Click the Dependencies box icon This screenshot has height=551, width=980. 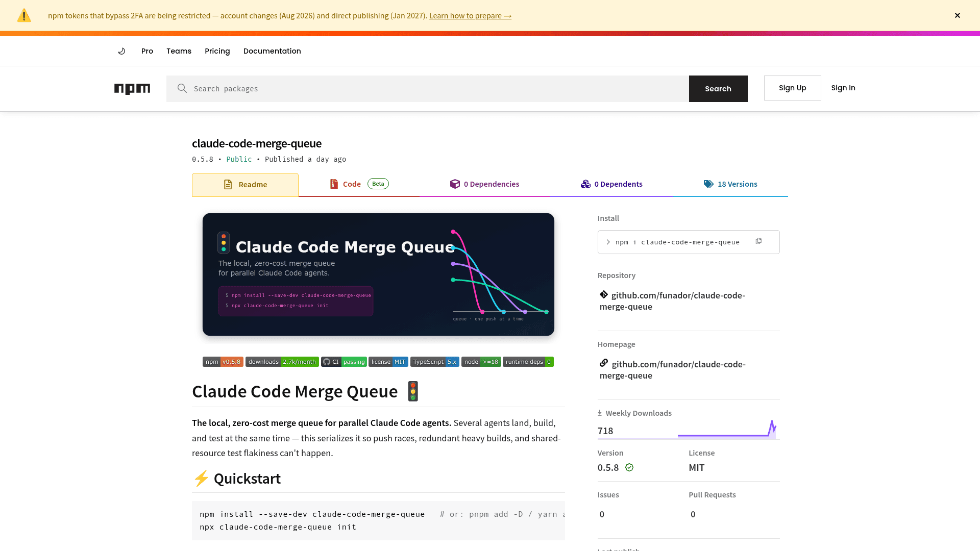455,184
